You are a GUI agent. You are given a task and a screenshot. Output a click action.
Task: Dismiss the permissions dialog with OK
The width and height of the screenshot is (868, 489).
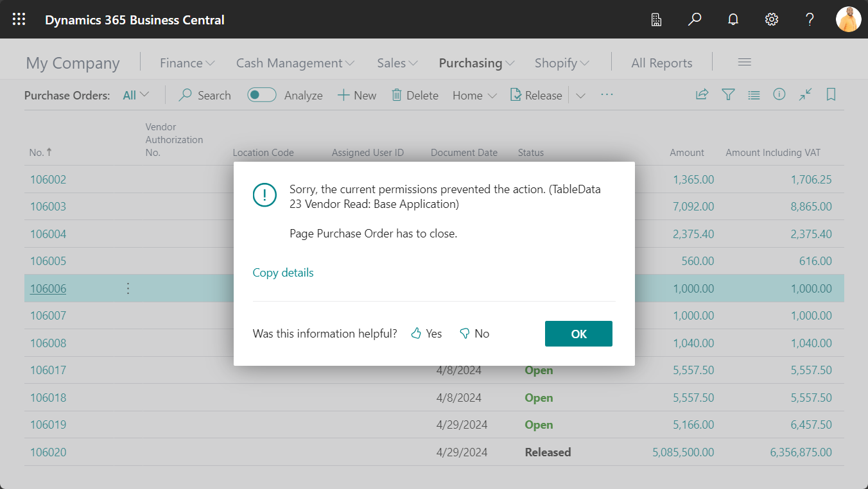578,334
